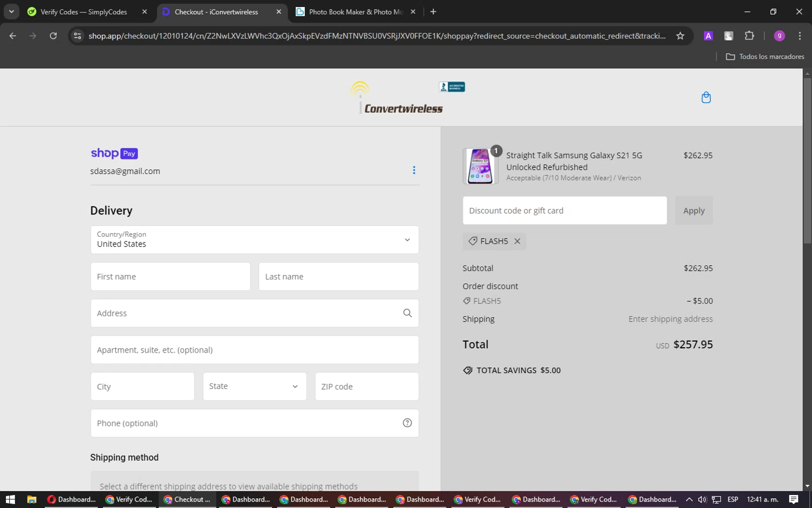Open the volume control in system tray
812x508 pixels.
point(702,499)
